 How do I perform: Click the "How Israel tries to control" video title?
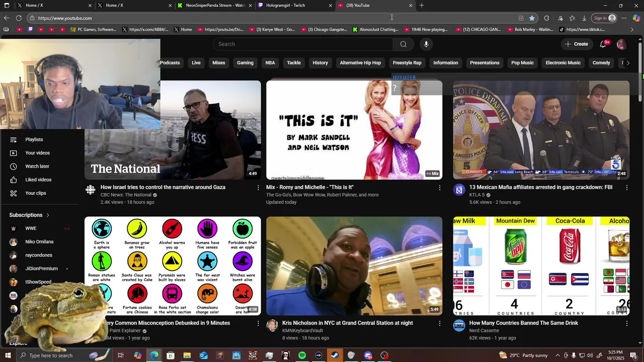163,187
